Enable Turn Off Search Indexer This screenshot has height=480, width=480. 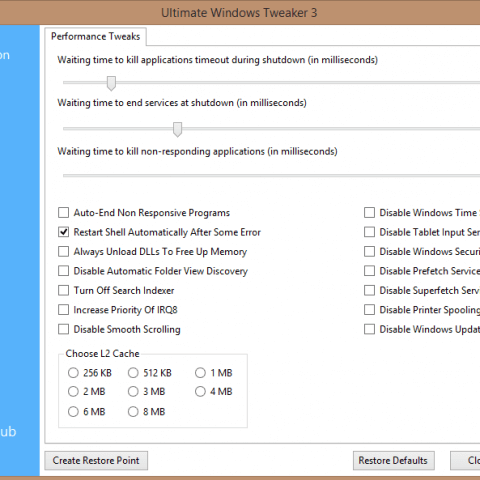[x=63, y=290]
